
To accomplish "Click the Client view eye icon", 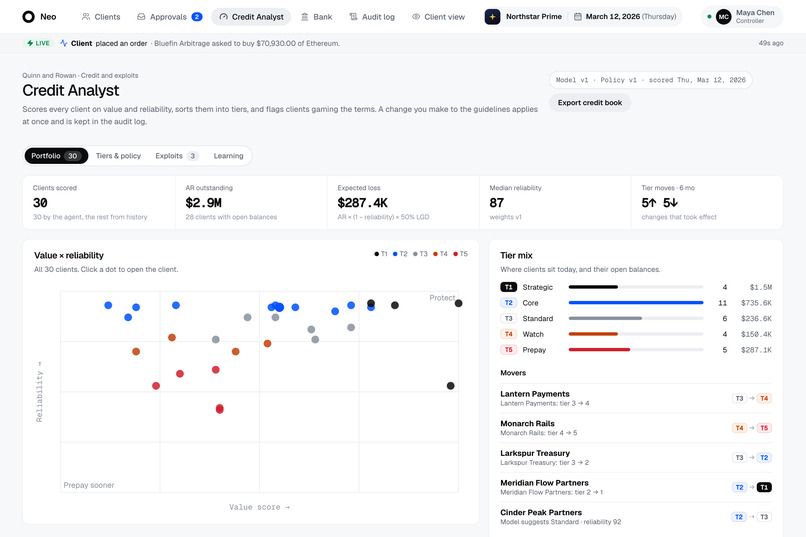I will 416,17.
